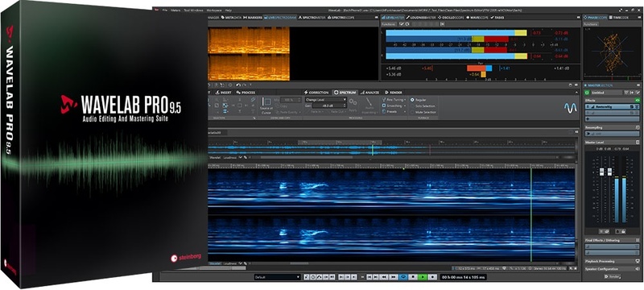Open Functions menu in Phasescope panel
The height and width of the screenshot is (290, 644).
(x=591, y=24)
